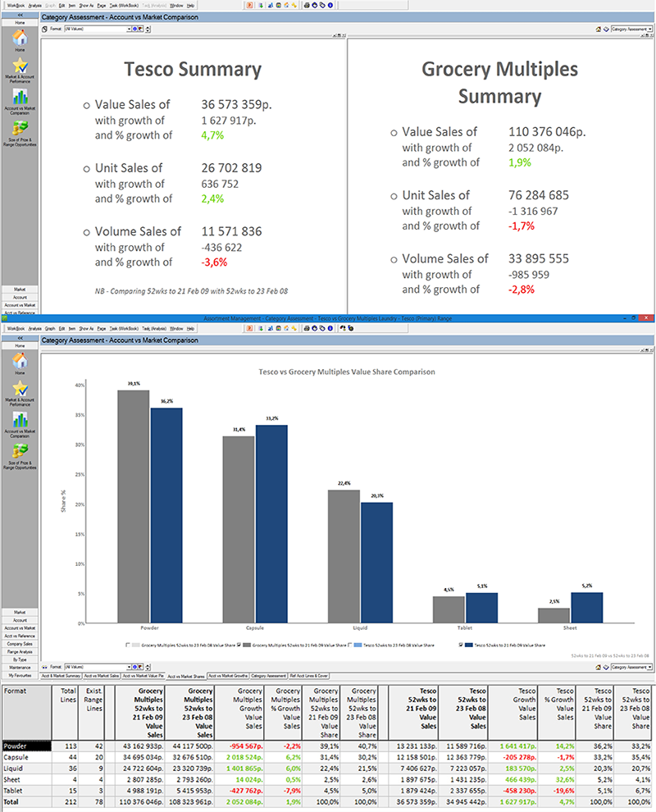Switch to Ref Acct Lines & Cover tab
Screen dimensions: 656x812
point(308,676)
